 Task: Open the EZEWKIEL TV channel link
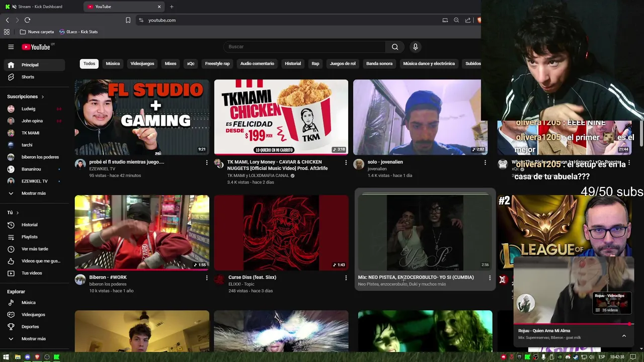click(102, 169)
